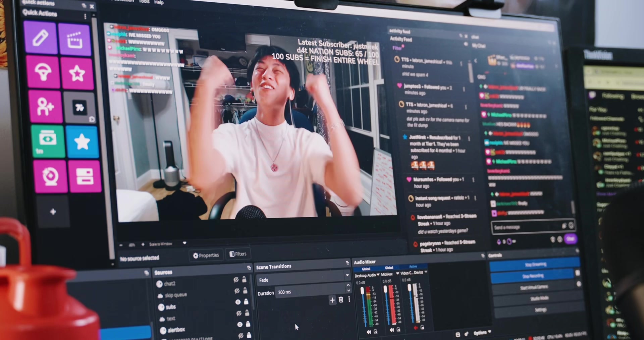The width and height of the screenshot is (644, 340).
Task: Click the clapperboard quick action tile
Action: pos(75,40)
